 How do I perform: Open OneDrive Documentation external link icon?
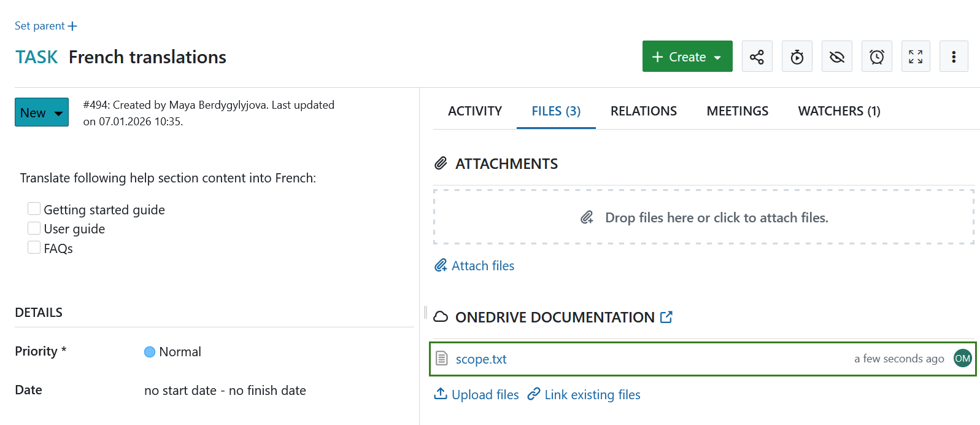[x=666, y=317]
